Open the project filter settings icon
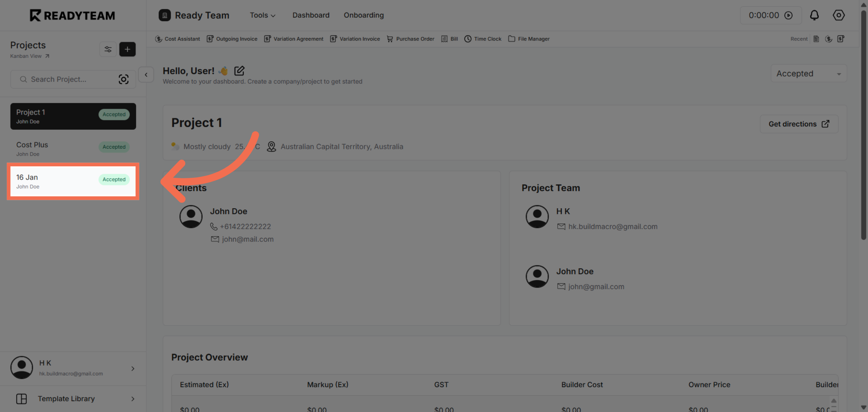 point(108,49)
